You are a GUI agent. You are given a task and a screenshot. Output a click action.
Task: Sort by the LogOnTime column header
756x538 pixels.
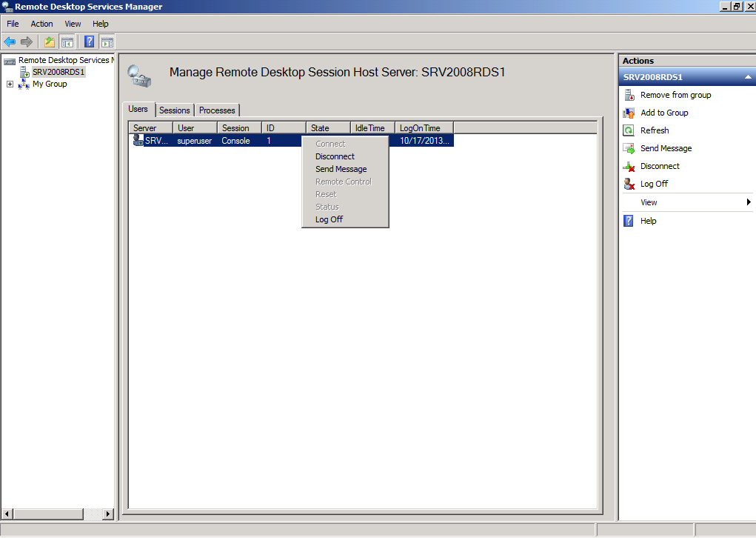(424, 128)
